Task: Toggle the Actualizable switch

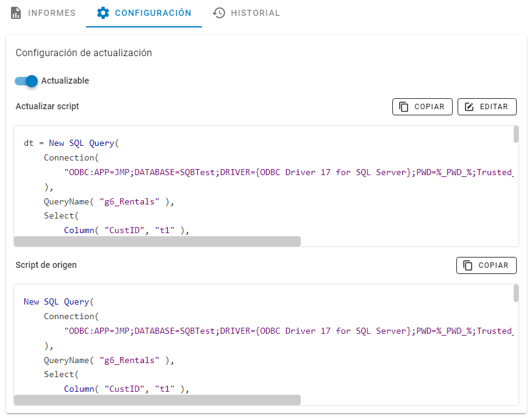Action: point(26,81)
